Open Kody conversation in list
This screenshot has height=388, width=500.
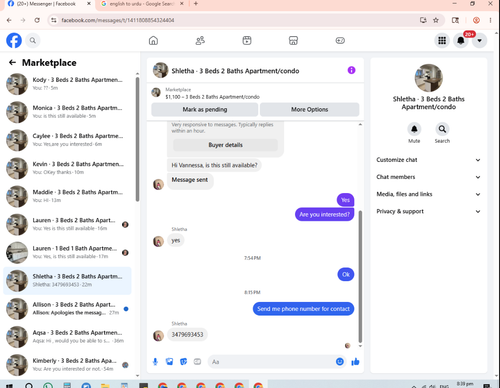tap(67, 84)
